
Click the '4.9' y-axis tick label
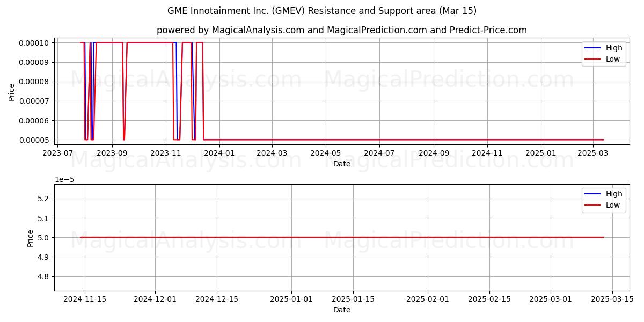point(45,257)
